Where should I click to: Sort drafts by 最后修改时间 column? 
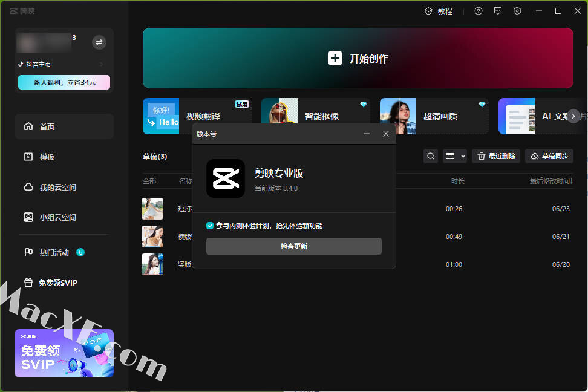click(551, 181)
